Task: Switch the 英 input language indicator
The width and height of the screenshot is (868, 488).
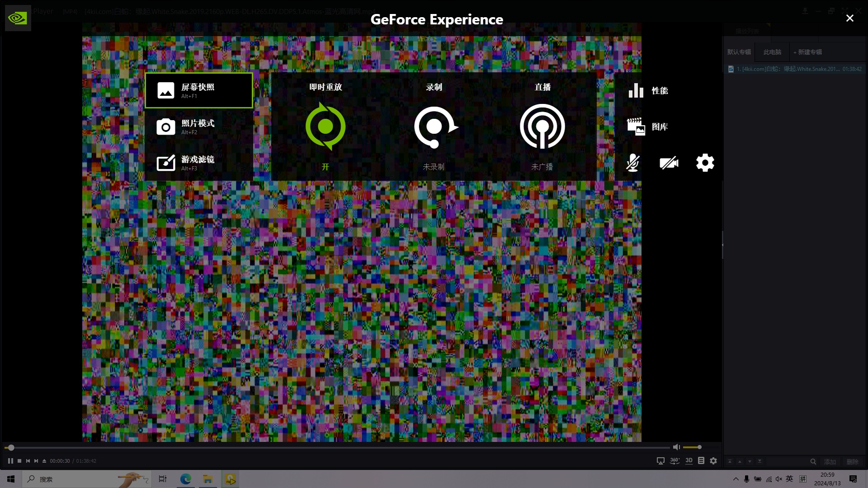Action: [789, 479]
